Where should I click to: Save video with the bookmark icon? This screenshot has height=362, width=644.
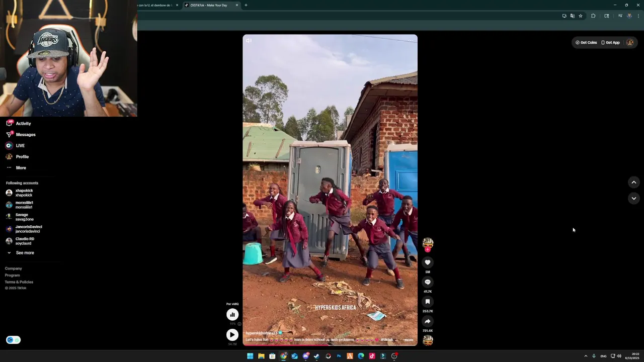click(x=428, y=302)
